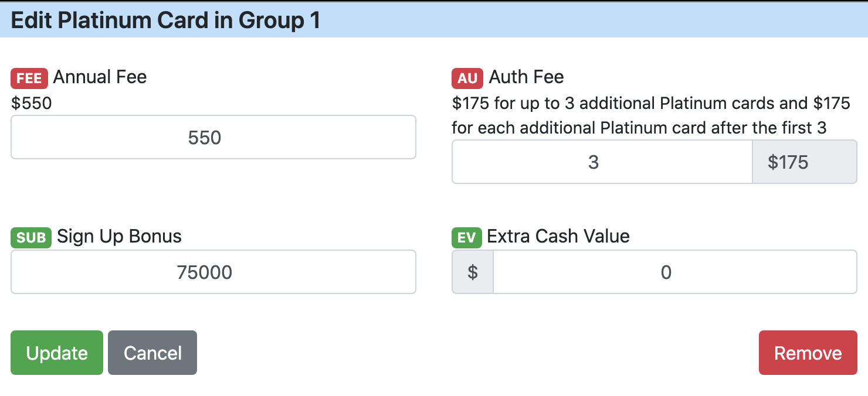This screenshot has height=396, width=868.
Task: Click the dollar sign prefix of Extra Cash Value
Action: [473, 272]
